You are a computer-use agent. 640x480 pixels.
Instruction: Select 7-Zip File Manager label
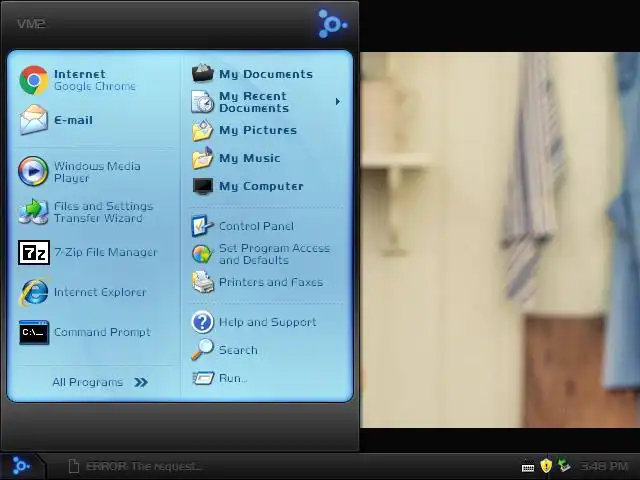coord(105,252)
